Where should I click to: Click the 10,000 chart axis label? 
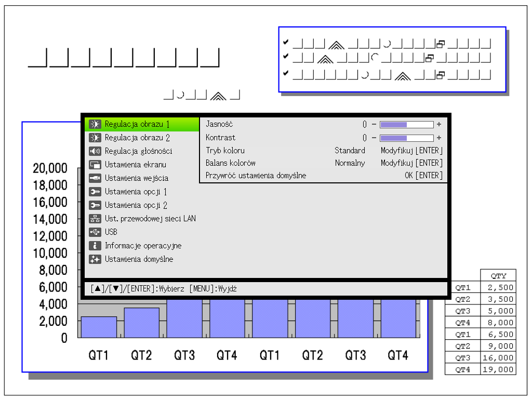coord(50,253)
